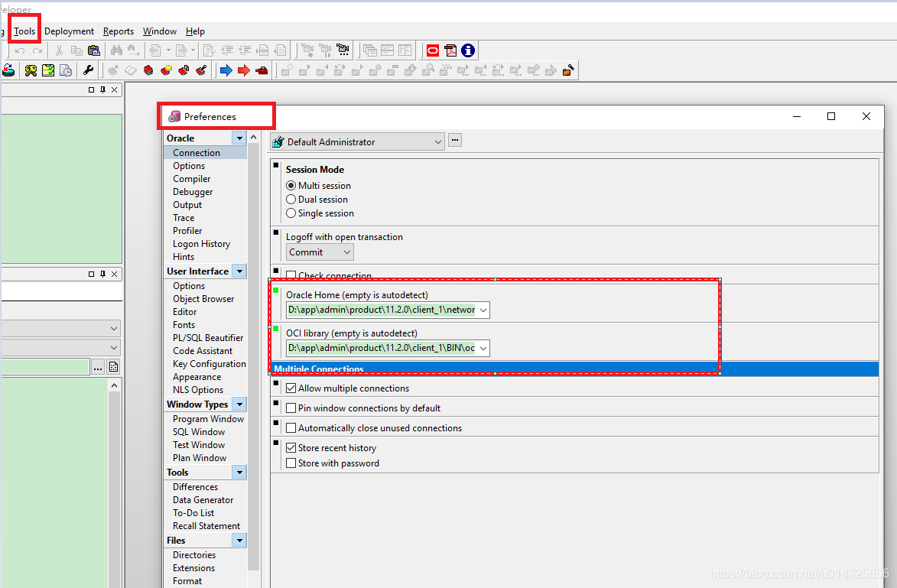This screenshot has width=897, height=588.
Task: Click the ellipsis button beside the green left-panel field
Action: point(98,367)
